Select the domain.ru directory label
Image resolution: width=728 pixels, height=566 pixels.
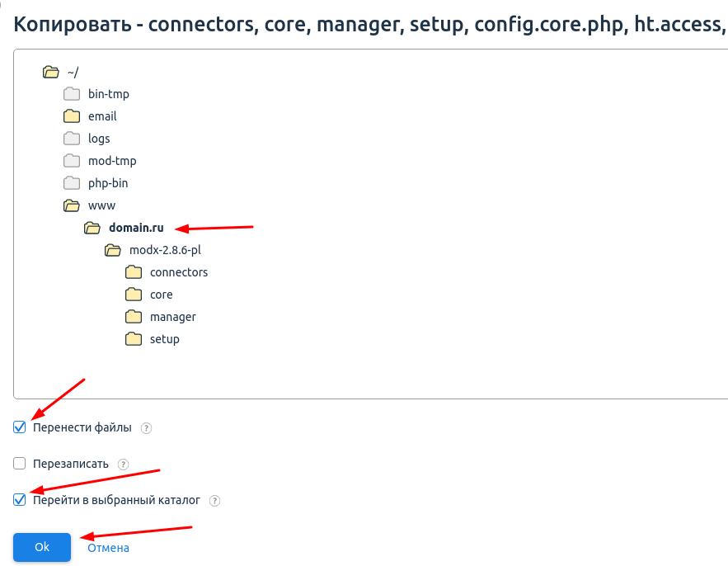pyautogui.click(x=136, y=228)
